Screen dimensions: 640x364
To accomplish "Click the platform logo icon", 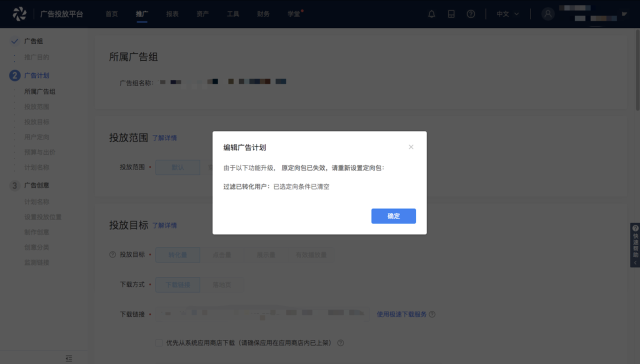I will pyautogui.click(x=19, y=14).
